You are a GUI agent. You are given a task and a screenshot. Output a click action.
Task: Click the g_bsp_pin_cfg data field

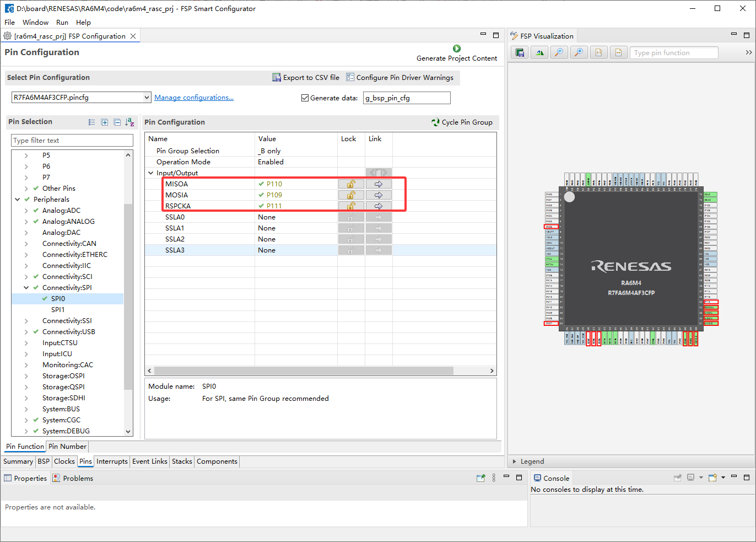coord(407,98)
